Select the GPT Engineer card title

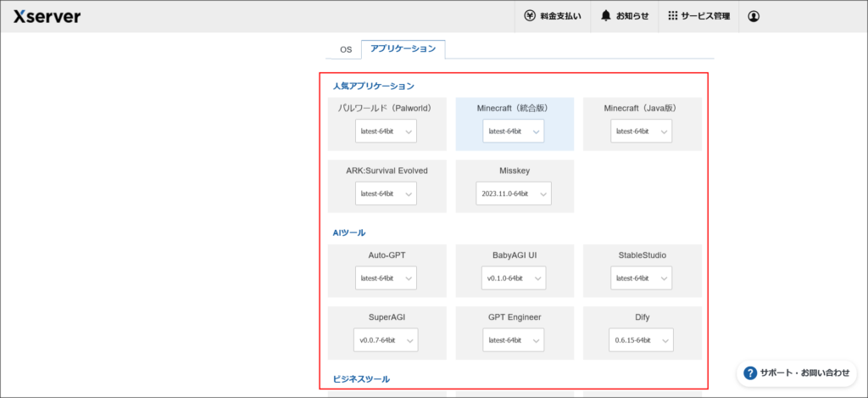click(515, 317)
